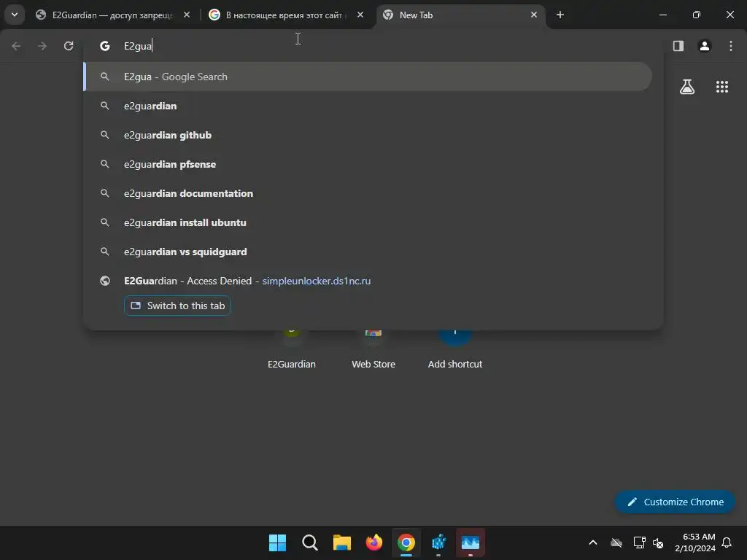The width and height of the screenshot is (747, 560).
Task: Select the New Tab tab
Action: coord(460,15)
